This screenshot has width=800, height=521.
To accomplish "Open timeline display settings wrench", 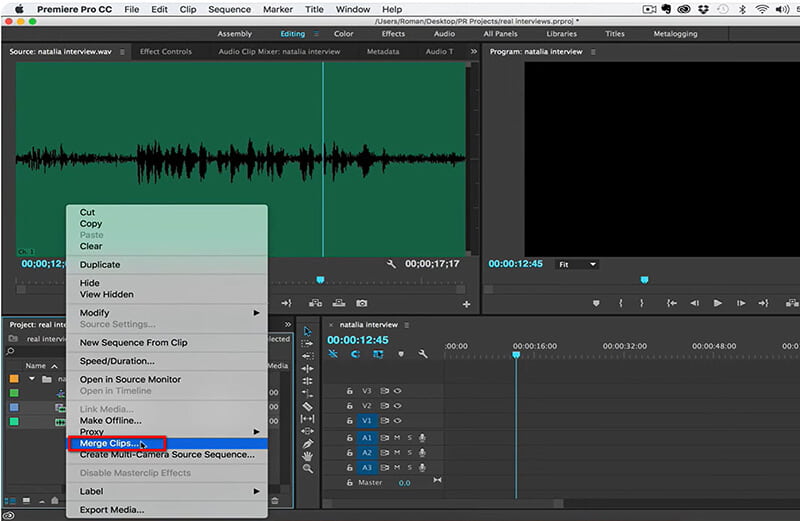I will click(422, 354).
